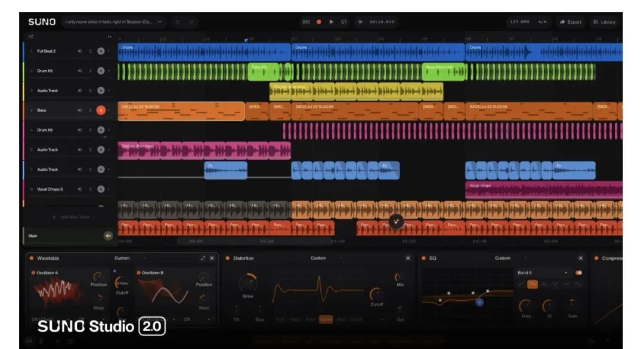Select the highlighted Asym distortion mode
This screenshot has height=349, width=644.
[x=326, y=319]
